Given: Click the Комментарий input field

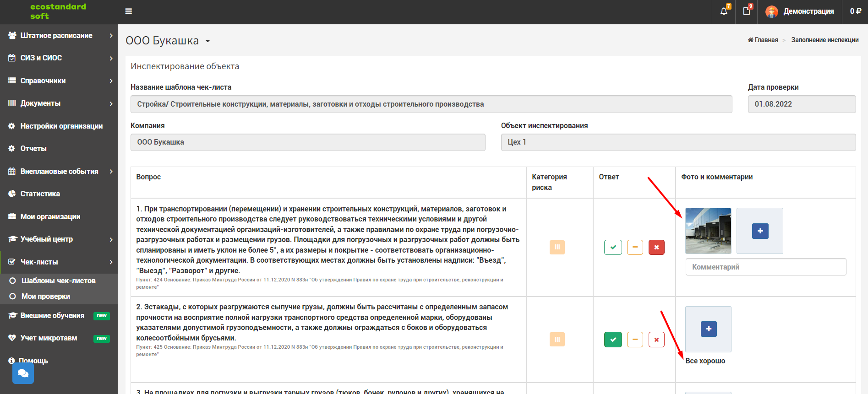Looking at the screenshot, I should coord(765,267).
